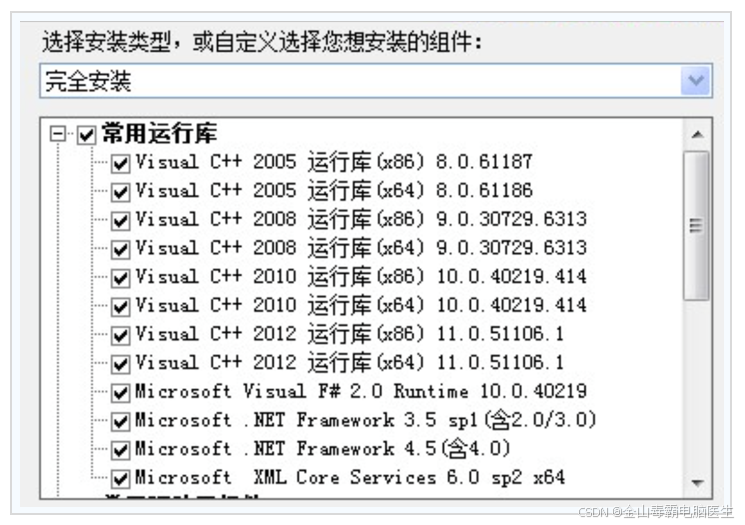Click the scrollbar up arrow
The width and height of the screenshot is (745, 525).
697,134
